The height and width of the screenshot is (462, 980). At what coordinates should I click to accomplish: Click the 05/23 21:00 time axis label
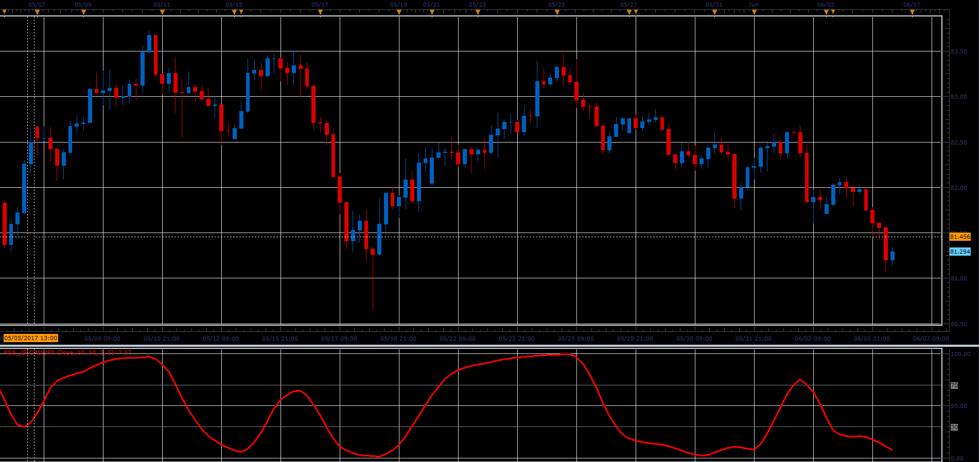tap(517, 339)
